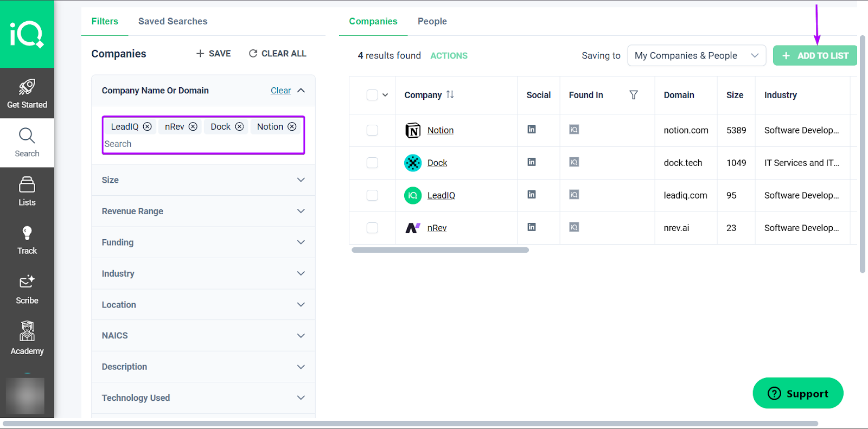Viewport: 868px width, 429px height.
Task: Click the right vertical scrollbar
Action: point(863,153)
